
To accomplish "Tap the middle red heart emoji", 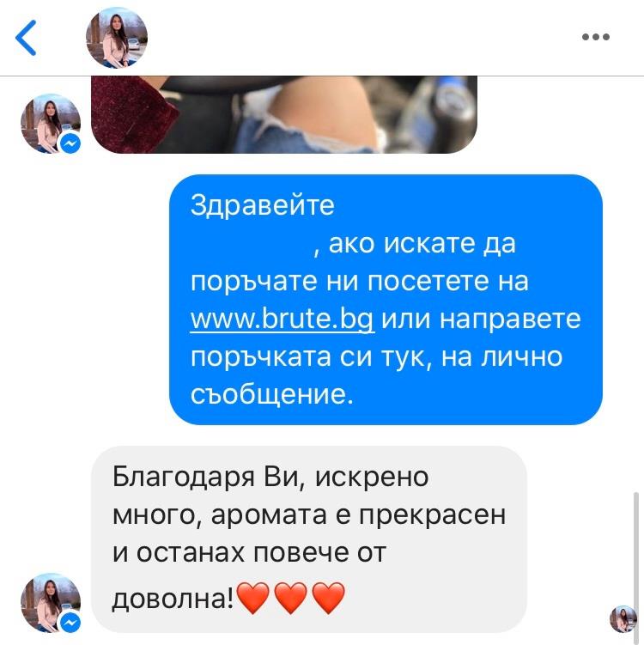I will [290, 598].
